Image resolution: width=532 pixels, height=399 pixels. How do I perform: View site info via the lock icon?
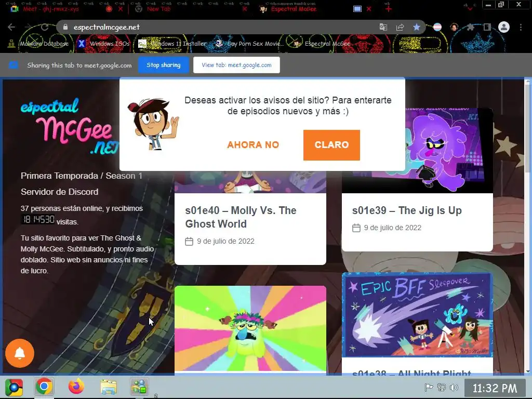point(65,27)
